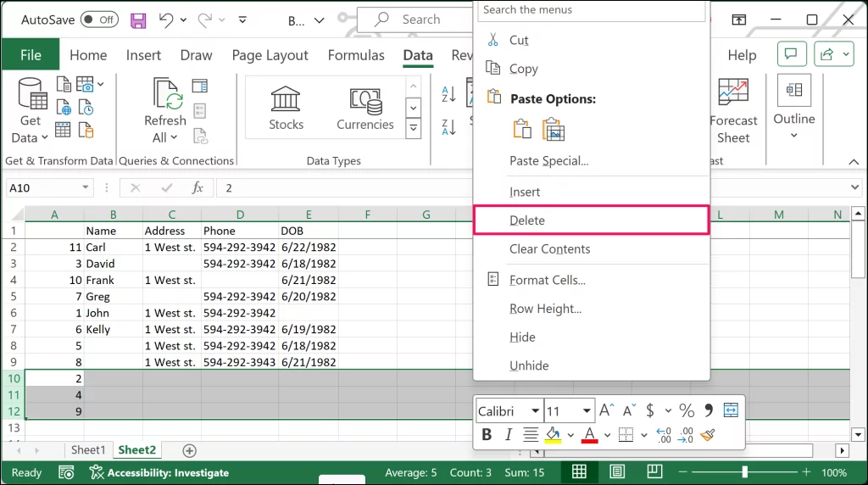Apply Comma Style in mini toolbar
Screen dimensions: 868x485
click(709, 410)
